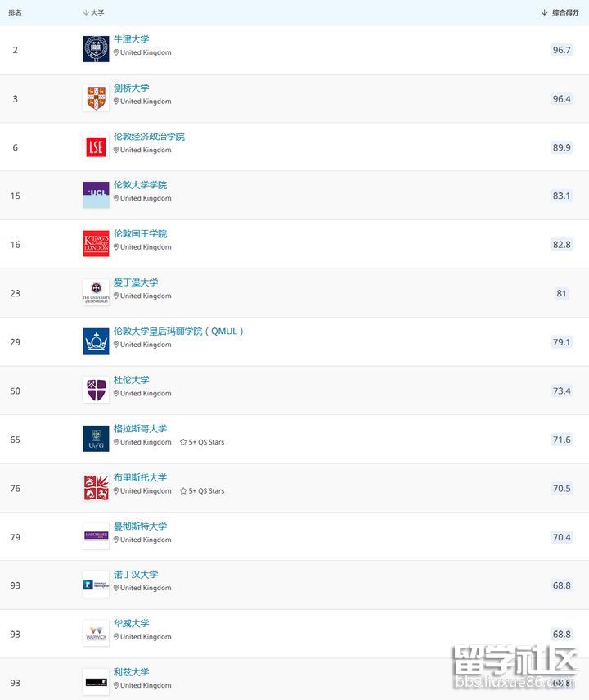Open the 伦敦经济政治学院 link
Viewport: 589px width, 700px height.
[x=149, y=137]
